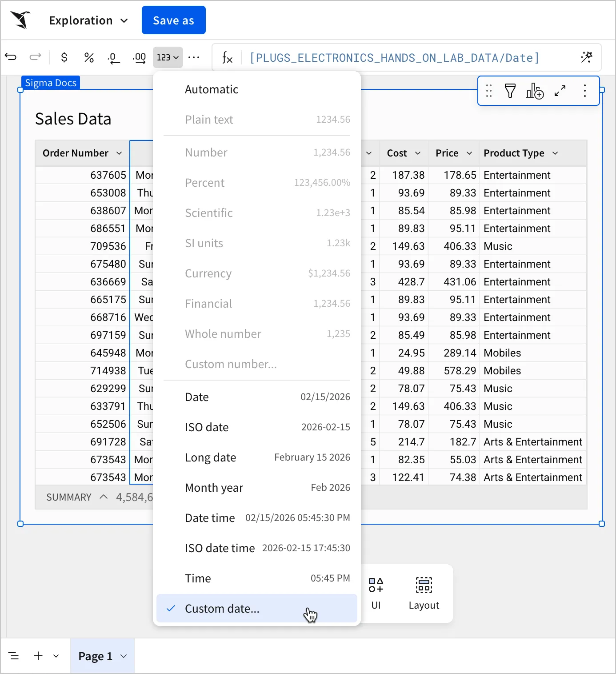This screenshot has width=616, height=674.
Task: Open Order Number column menu arrow
Action: click(x=119, y=153)
